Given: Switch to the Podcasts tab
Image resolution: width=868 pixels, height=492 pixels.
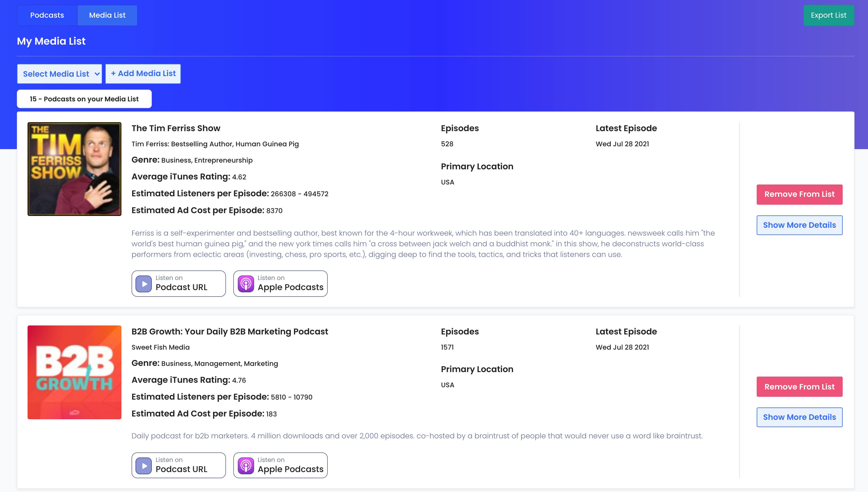Looking at the screenshot, I should point(47,15).
